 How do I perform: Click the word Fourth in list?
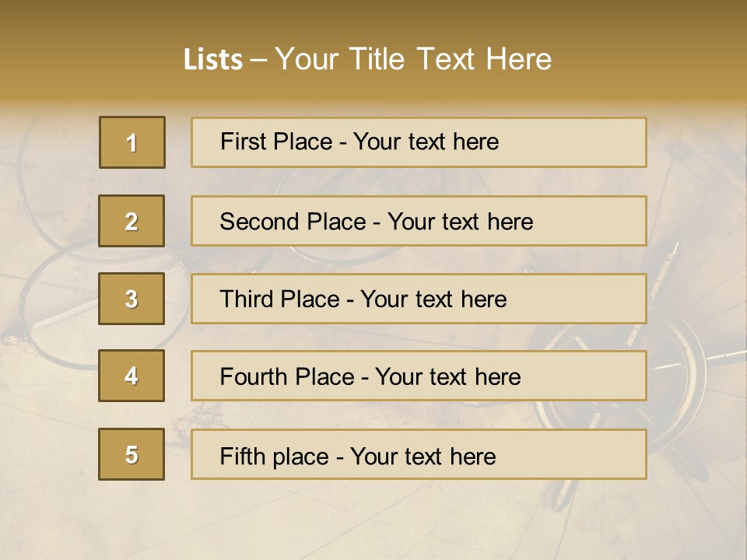[x=254, y=376]
